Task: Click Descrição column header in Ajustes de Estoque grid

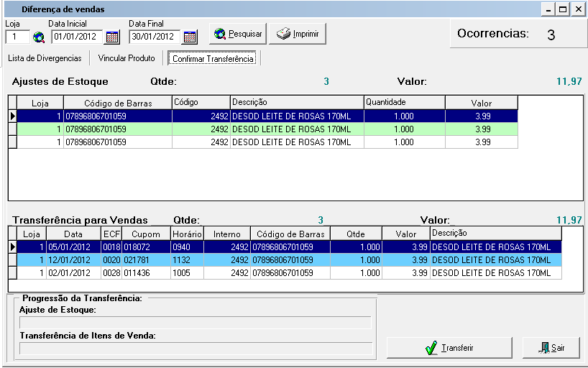Action: (297, 103)
